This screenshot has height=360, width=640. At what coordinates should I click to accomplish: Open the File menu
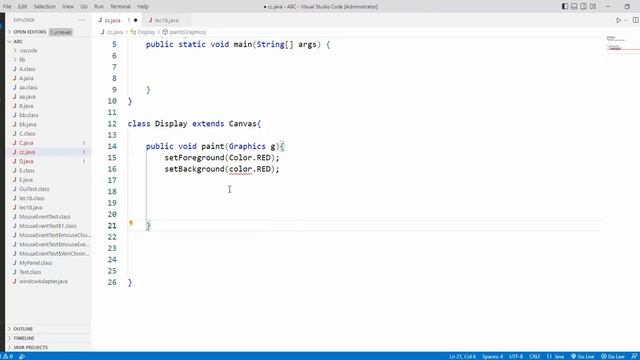[x=7, y=7]
